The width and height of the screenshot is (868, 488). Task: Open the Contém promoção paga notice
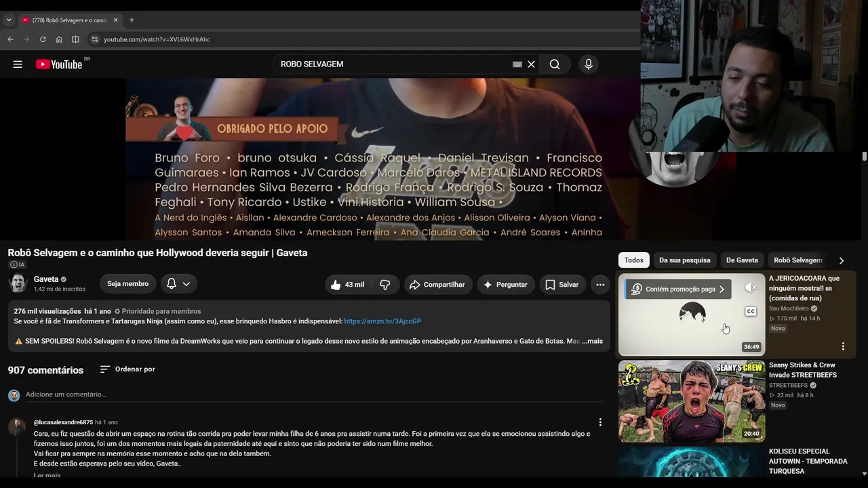pyautogui.click(x=678, y=289)
